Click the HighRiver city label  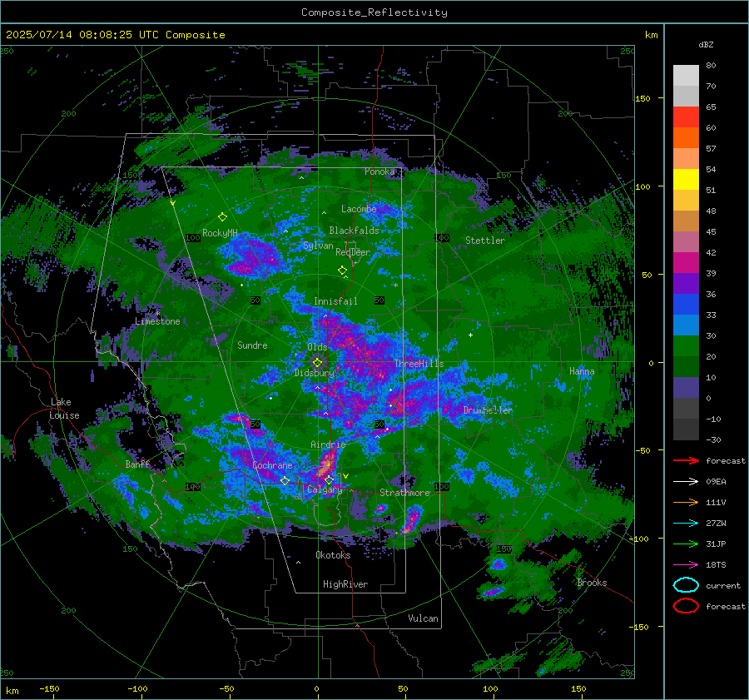click(x=345, y=584)
